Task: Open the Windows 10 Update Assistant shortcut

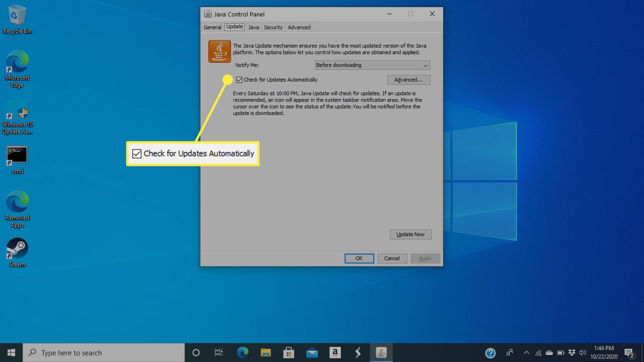Action: coord(17,116)
